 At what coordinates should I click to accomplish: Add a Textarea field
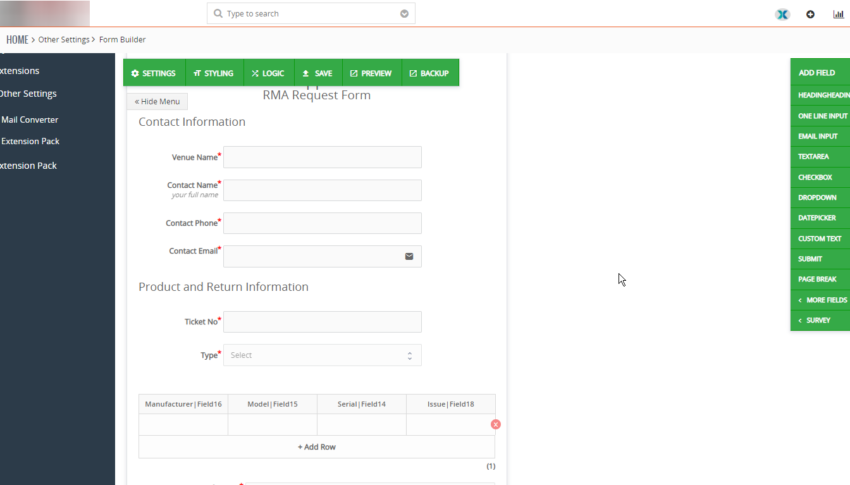click(x=820, y=157)
